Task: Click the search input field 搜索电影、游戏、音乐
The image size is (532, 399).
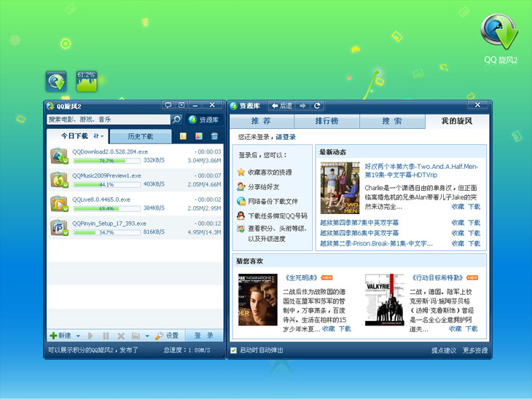Action: click(x=109, y=119)
